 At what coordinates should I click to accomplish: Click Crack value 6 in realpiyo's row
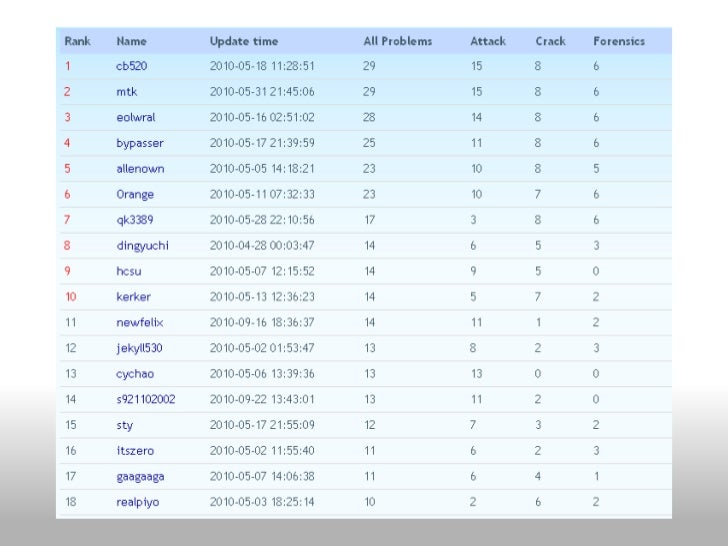coord(538,502)
